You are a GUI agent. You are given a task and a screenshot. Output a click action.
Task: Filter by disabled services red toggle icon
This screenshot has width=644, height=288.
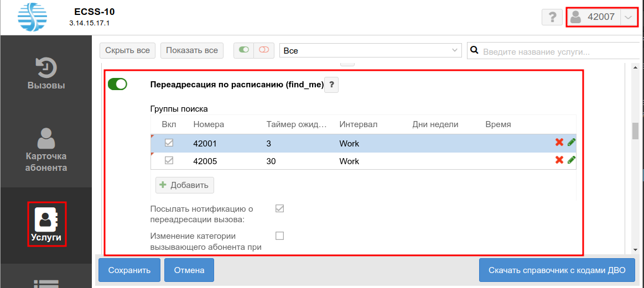coord(264,50)
